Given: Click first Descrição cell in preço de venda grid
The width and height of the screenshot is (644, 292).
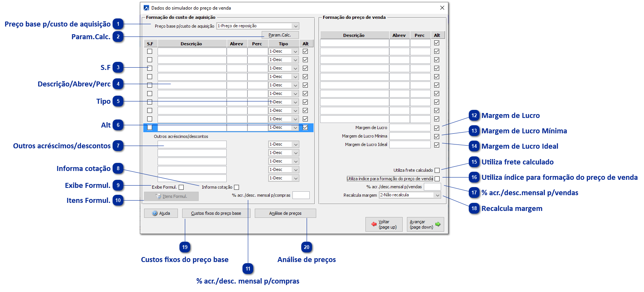Looking at the screenshot, I should click(355, 43).
